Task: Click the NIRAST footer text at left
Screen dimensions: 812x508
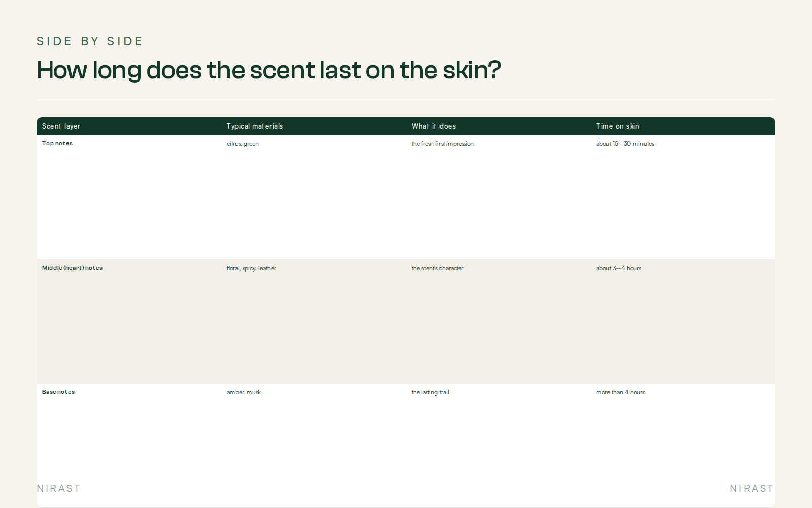Action: coord(58,488)
